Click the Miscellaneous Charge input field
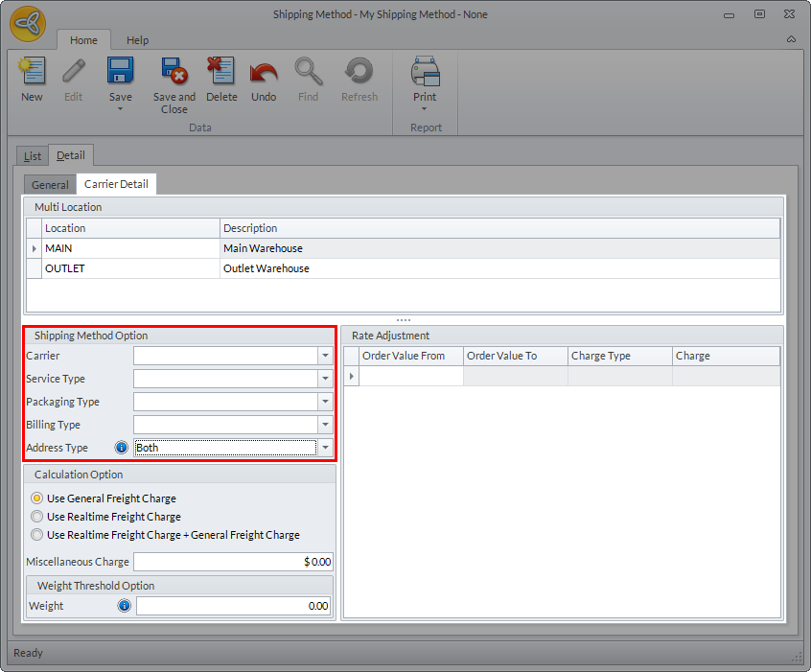This screenshot has height=672, width=811. coord(233,562)
